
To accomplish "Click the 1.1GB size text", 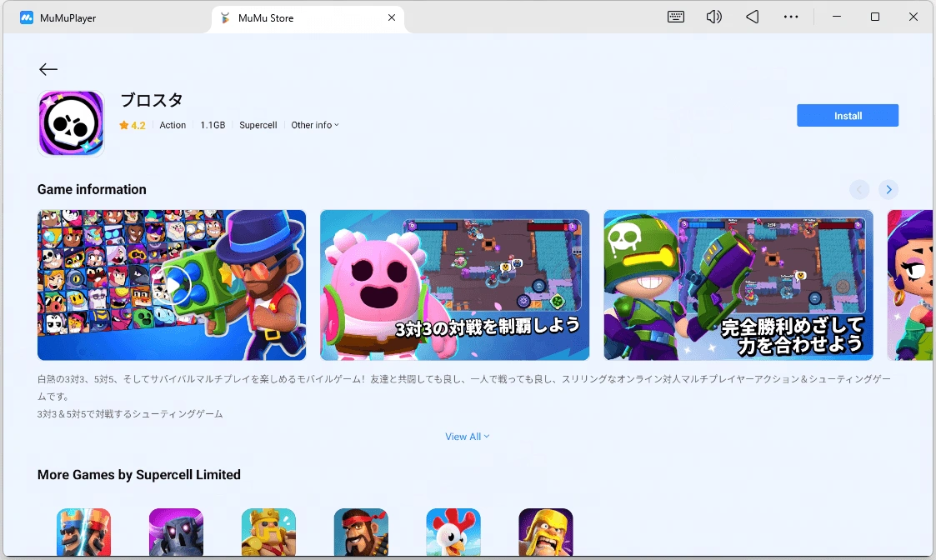I will [x=213, y=125].
